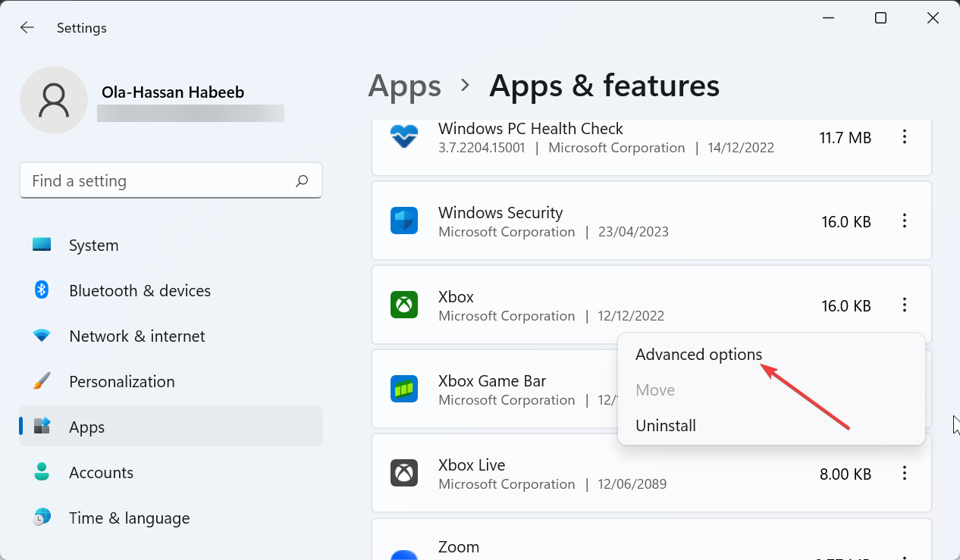Open three-dot menu for Xbox Live
960x560 pixels.
(904, 474)
